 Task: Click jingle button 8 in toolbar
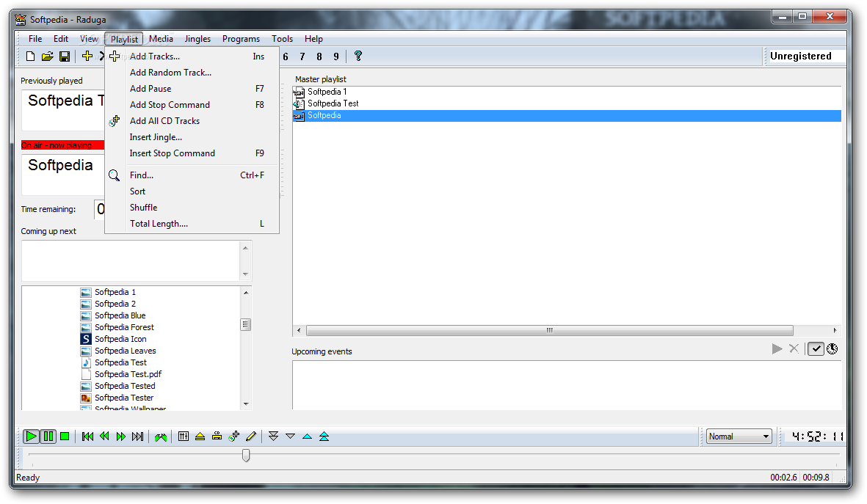coord(319,56)
